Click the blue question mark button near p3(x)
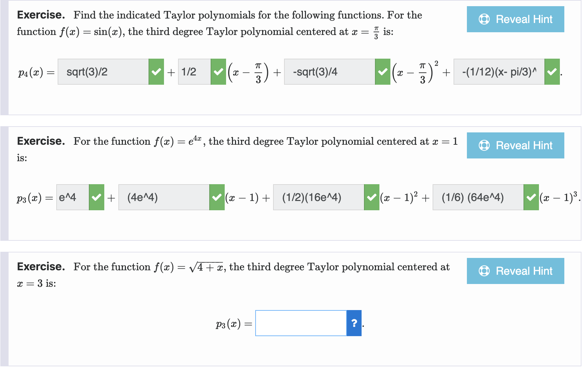 (x=354, y=323)
